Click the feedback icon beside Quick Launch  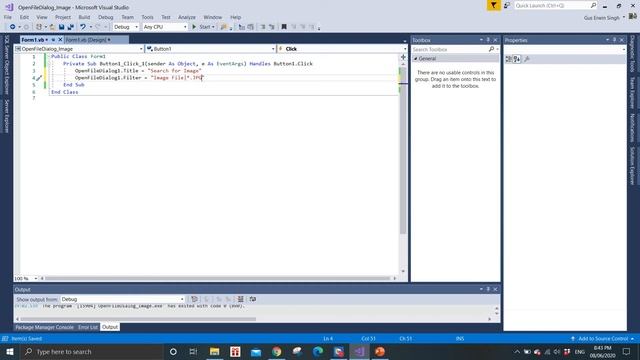click(507, 5)
